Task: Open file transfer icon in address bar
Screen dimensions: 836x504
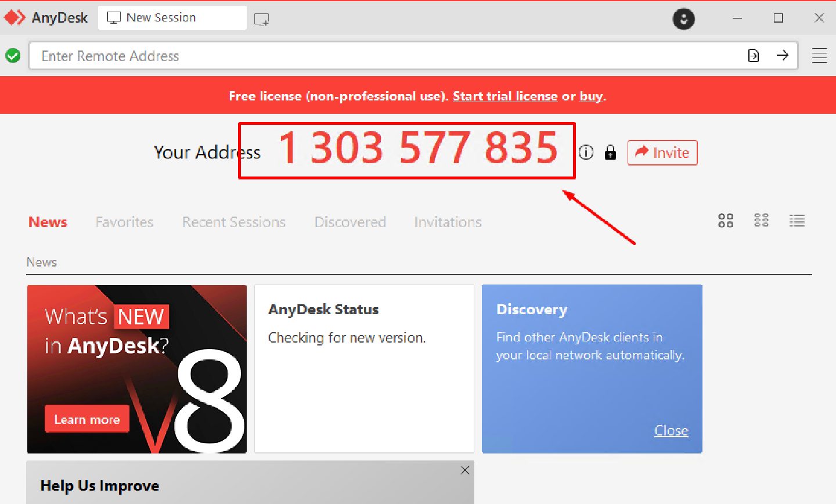Action: coord(754,55)
